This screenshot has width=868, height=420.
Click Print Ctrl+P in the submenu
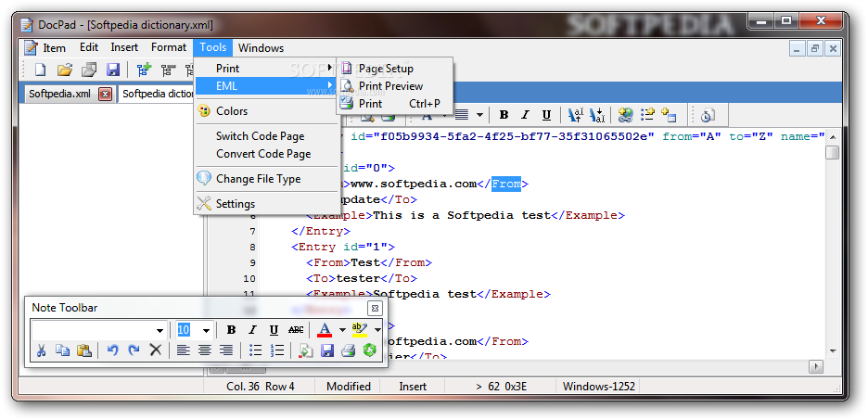tap(394, 104)
